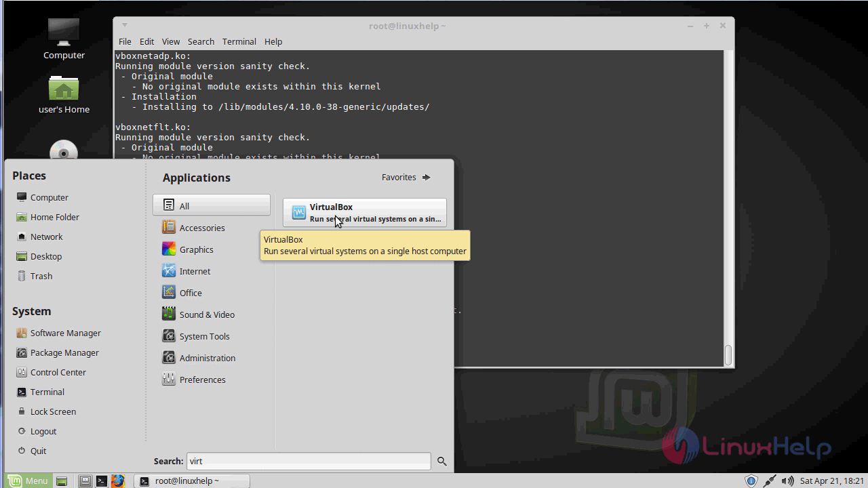Open the terminal Search menu
The image size is (868, 488).
click(x=201, y=41)
